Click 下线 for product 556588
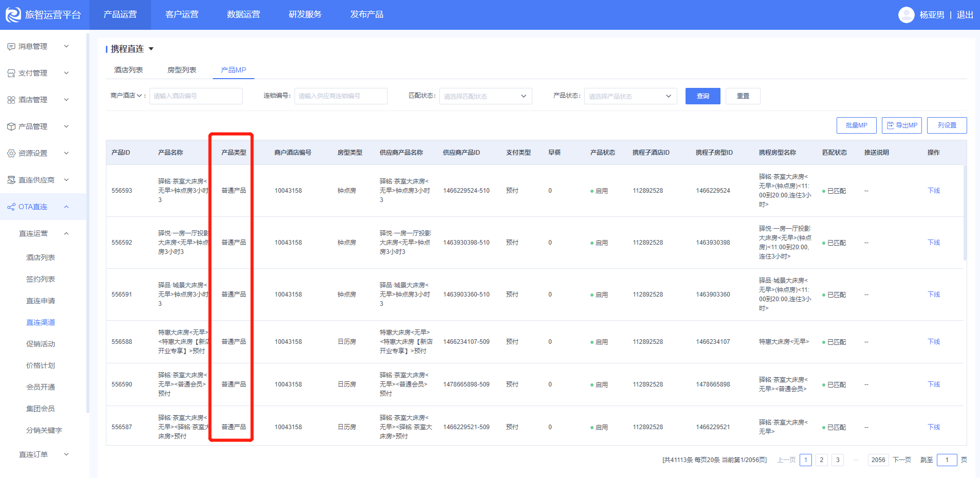The width and height of the screenshot is (980, 478). pyautogui.click(x=934, y=342)
